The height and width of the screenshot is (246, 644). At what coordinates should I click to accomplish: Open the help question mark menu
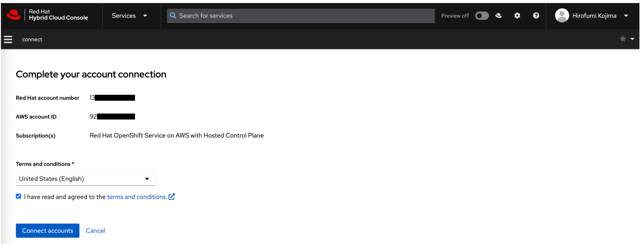click(x=536, y=15)
